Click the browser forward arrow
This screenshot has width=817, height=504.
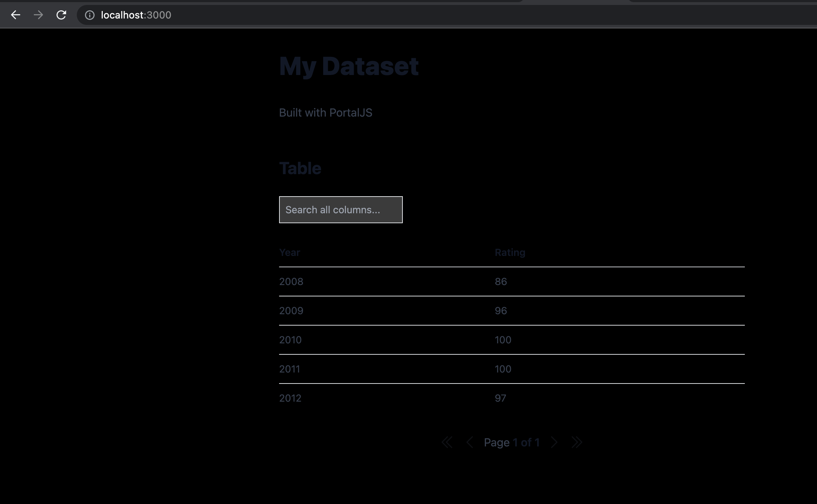tap(38, 15)
